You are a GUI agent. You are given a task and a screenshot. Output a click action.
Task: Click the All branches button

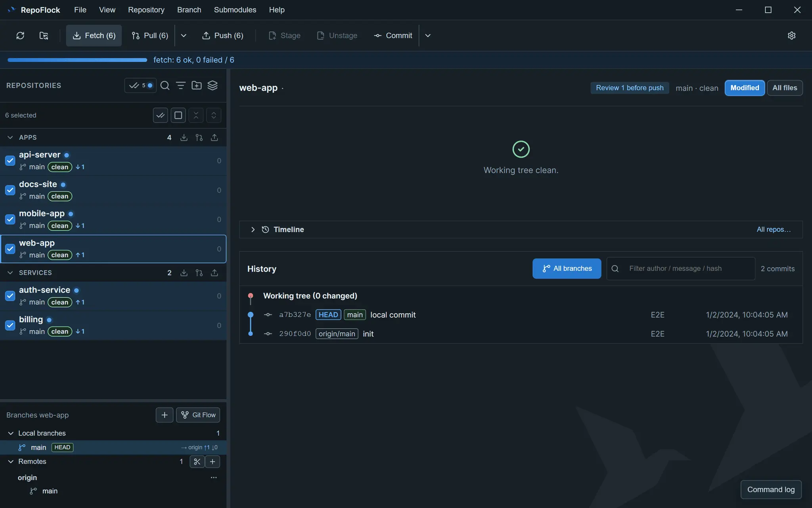[567, 269]
